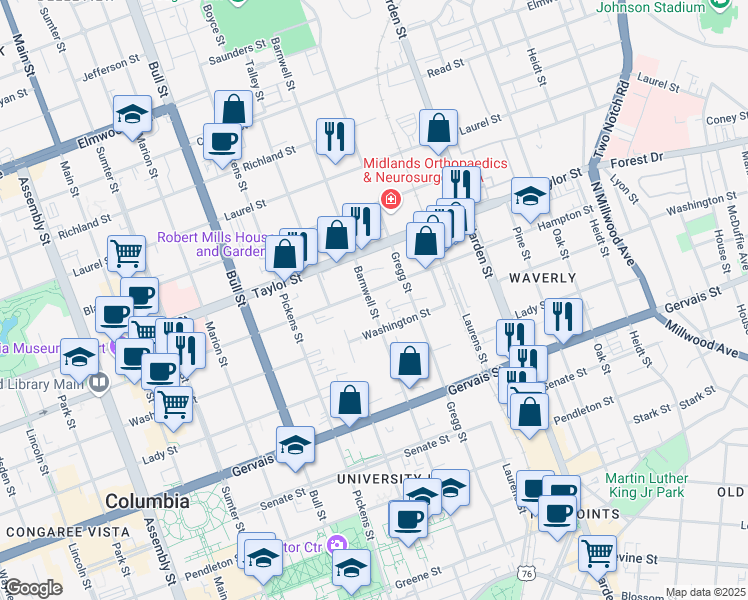748x600 pixels.
Task: Select the school marker above Pine St
Action: coord(530,199)
